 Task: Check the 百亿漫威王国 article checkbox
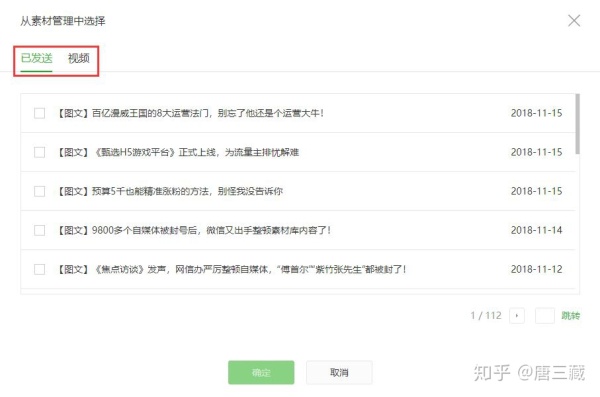point(39,113)
